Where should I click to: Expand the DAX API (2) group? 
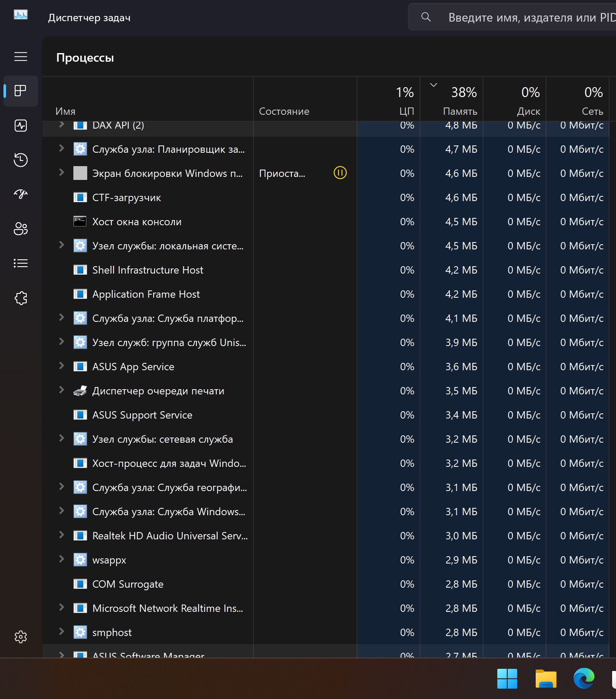(61, 125)
